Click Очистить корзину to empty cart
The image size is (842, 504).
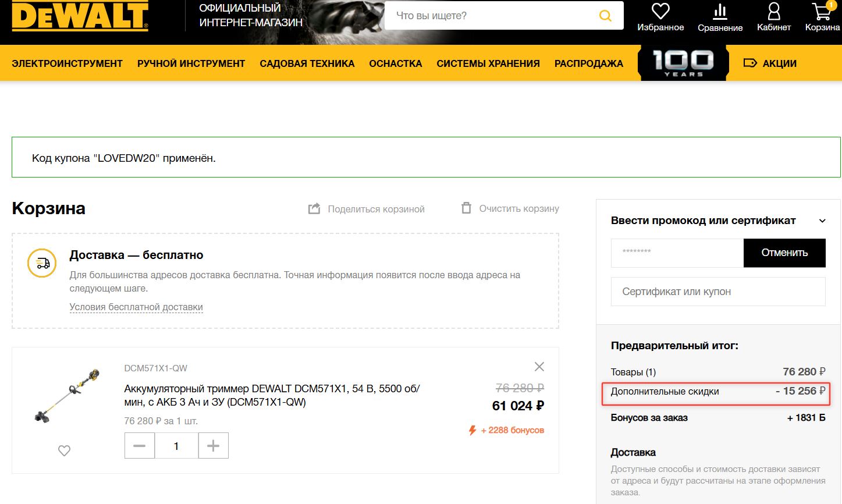(510, 208)
